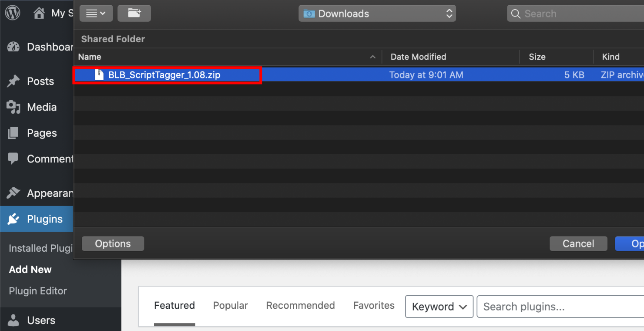The image size is (644, 331).
Task: Open the Favorites tab
Action: coord(374,306)
